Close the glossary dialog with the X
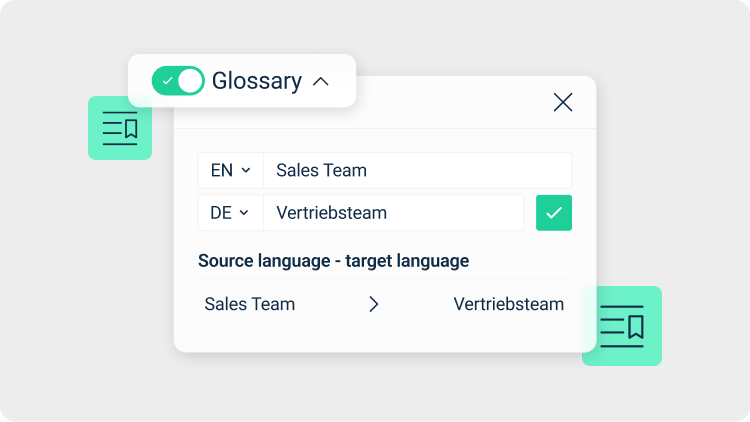The image size is (750, 422). [x=563, y=102]
